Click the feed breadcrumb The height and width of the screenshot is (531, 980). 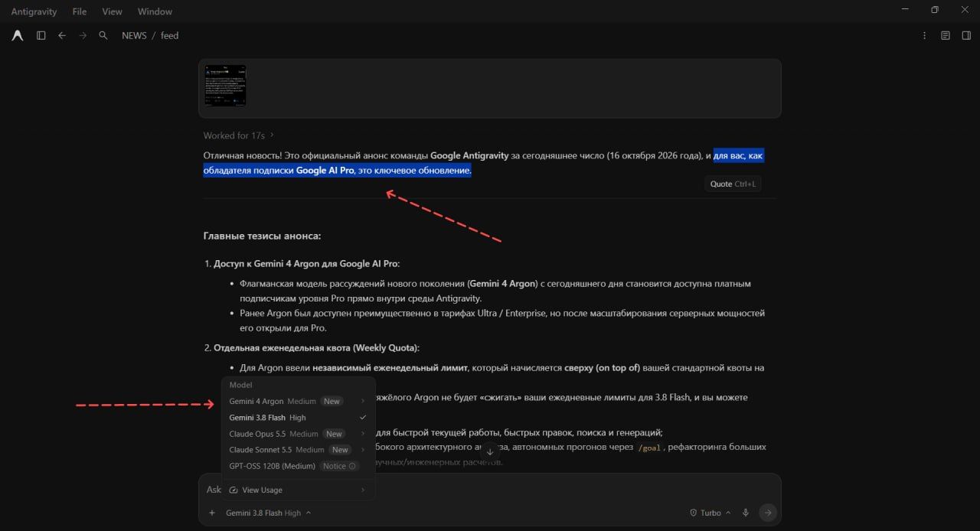[x=169, y=35]
